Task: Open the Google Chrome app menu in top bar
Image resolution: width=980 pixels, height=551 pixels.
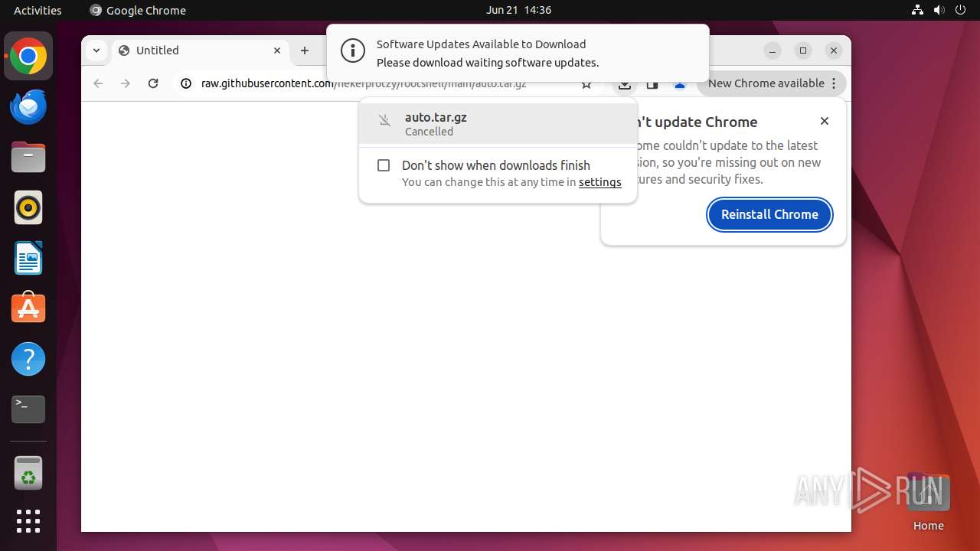Action: pos(138,10)
